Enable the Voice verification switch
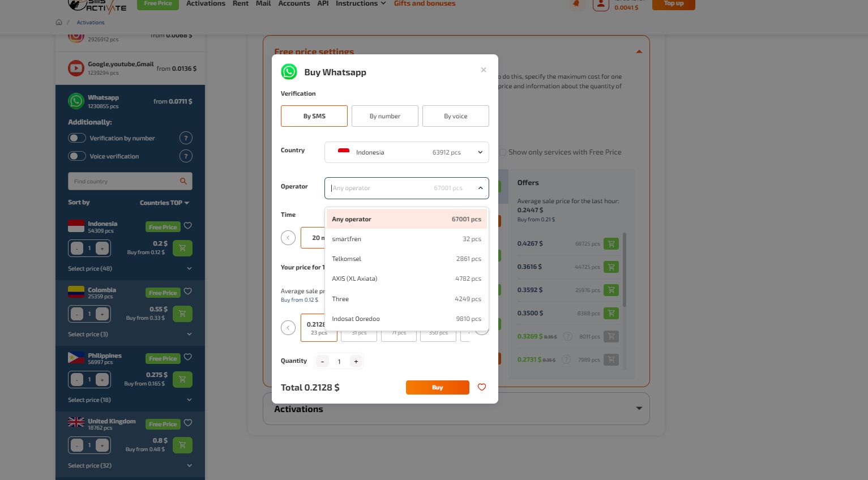Screen dimensions: 868x480 pyautogui.click(x=77, y=156)
